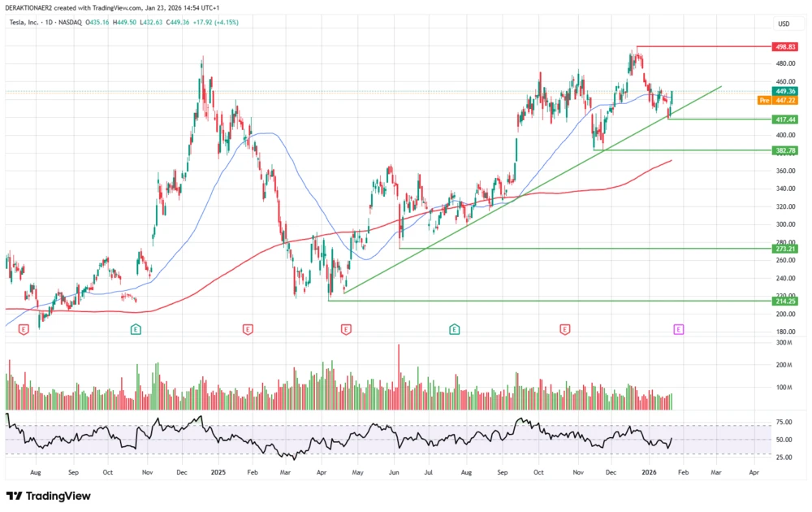Click the red earnings marker below February 2025

(247, 329)
